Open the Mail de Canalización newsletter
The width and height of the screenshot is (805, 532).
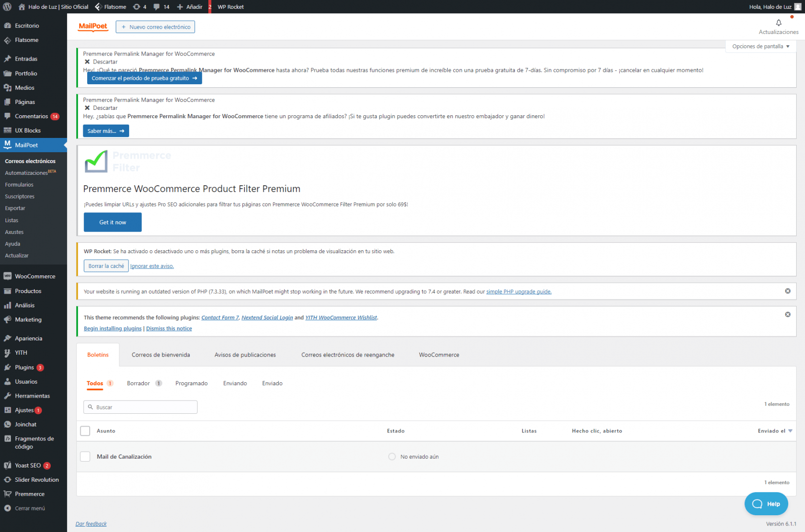pos(124,457)
